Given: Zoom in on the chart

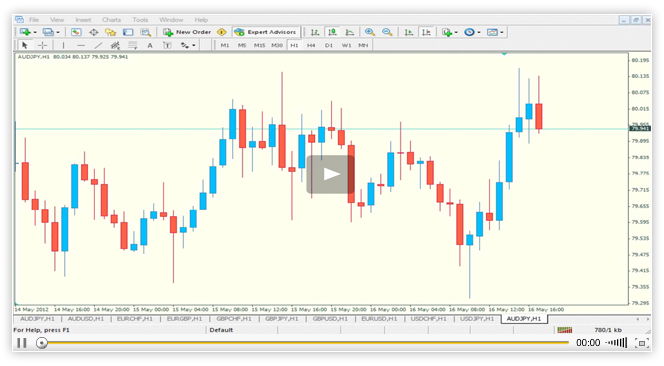Looking at the screenshot, I should point(370,32).
